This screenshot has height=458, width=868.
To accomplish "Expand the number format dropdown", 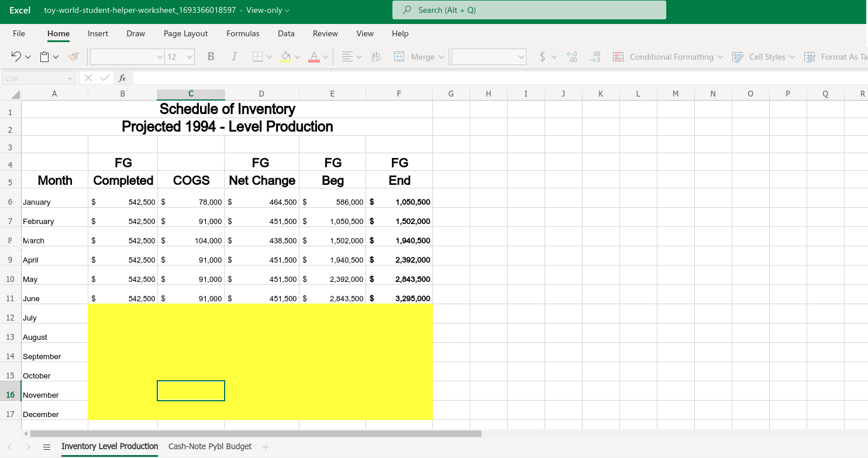I will tap(521, 57).
